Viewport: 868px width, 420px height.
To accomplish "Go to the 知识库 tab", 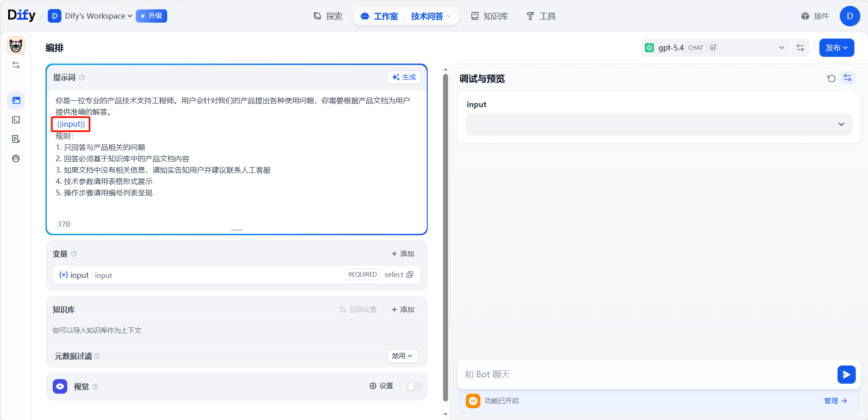I will (489, 16).
